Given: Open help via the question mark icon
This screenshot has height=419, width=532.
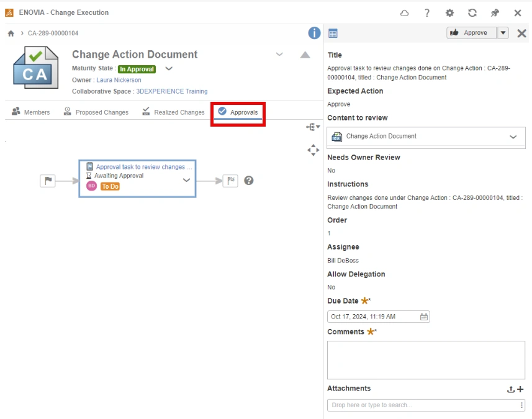Looking at the screenshot, I should pyautogui.click(x=427, y=13).
